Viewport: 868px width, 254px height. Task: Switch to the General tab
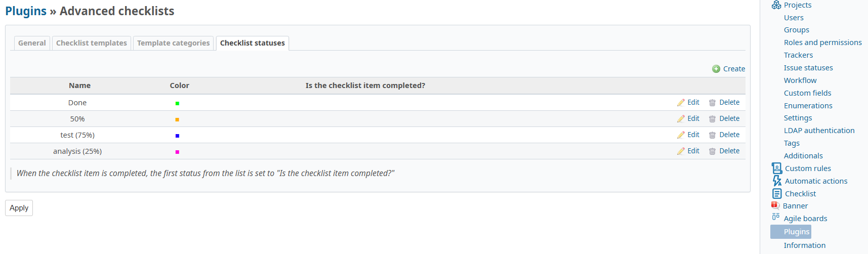32,43
